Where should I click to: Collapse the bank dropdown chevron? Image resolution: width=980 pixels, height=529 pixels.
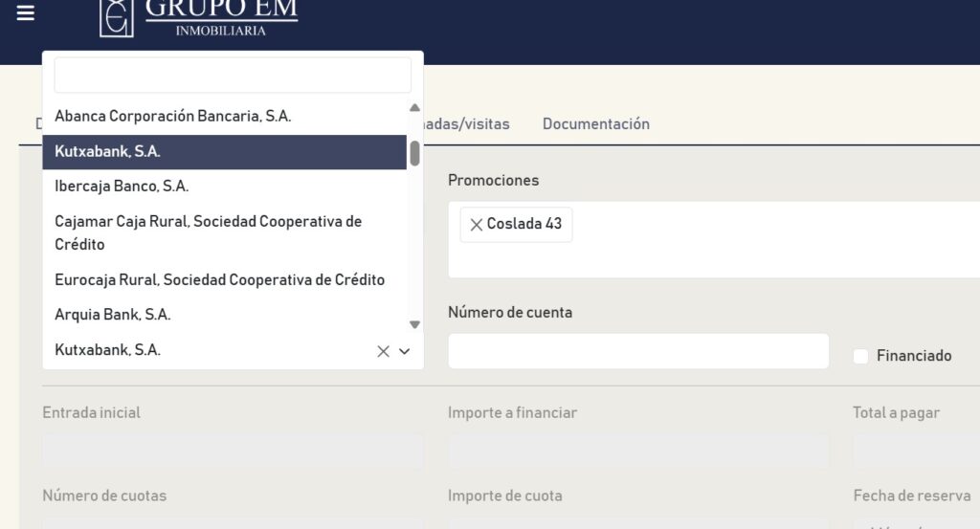coord(405,352)
